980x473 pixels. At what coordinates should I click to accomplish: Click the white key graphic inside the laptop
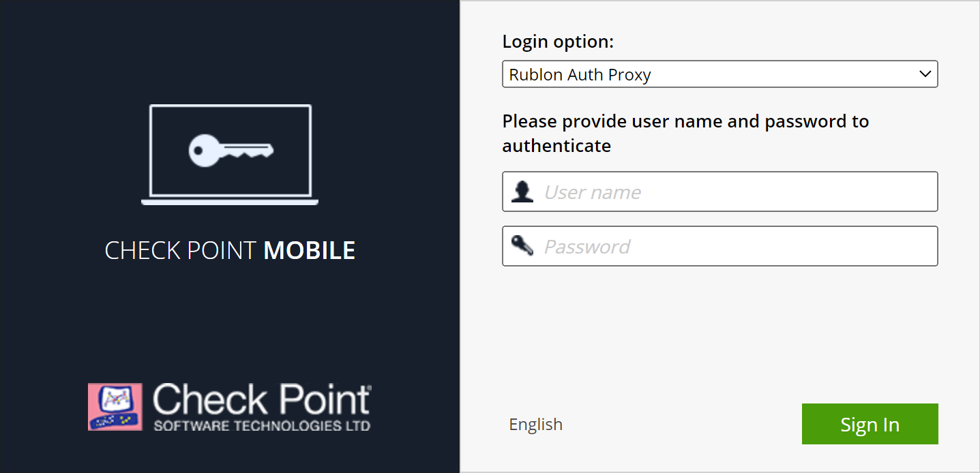coord(231,150)
